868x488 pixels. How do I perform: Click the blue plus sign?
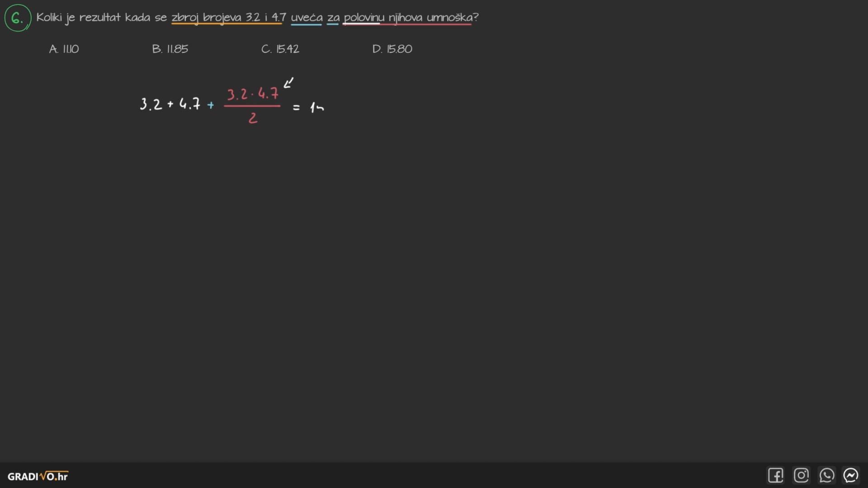click(x=211, y=105)
